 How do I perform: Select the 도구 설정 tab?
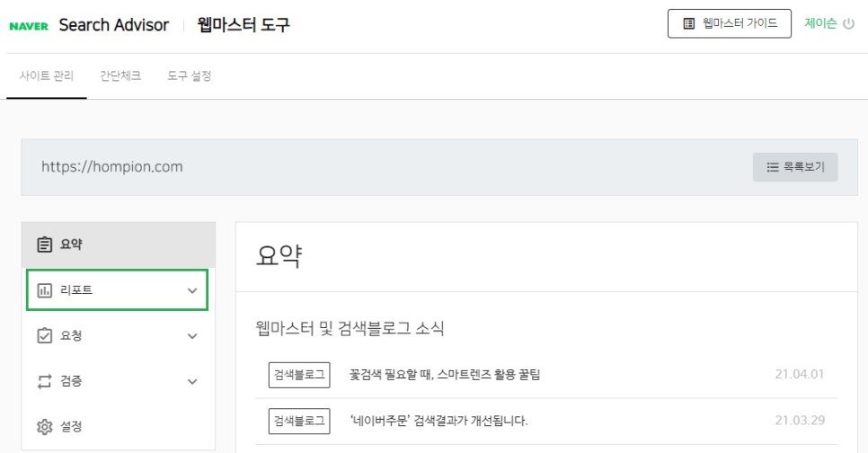pyautogui.click(x=189, y=76)
